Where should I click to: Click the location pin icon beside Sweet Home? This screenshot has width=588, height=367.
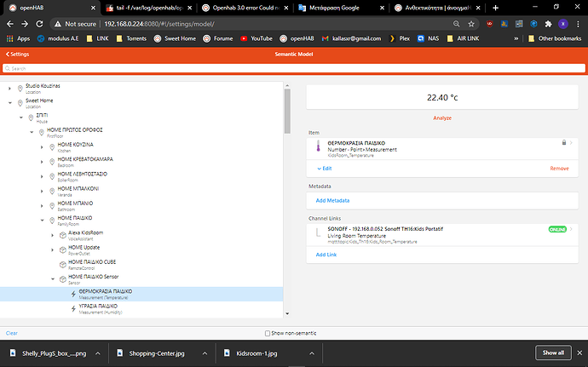point(20,103)
